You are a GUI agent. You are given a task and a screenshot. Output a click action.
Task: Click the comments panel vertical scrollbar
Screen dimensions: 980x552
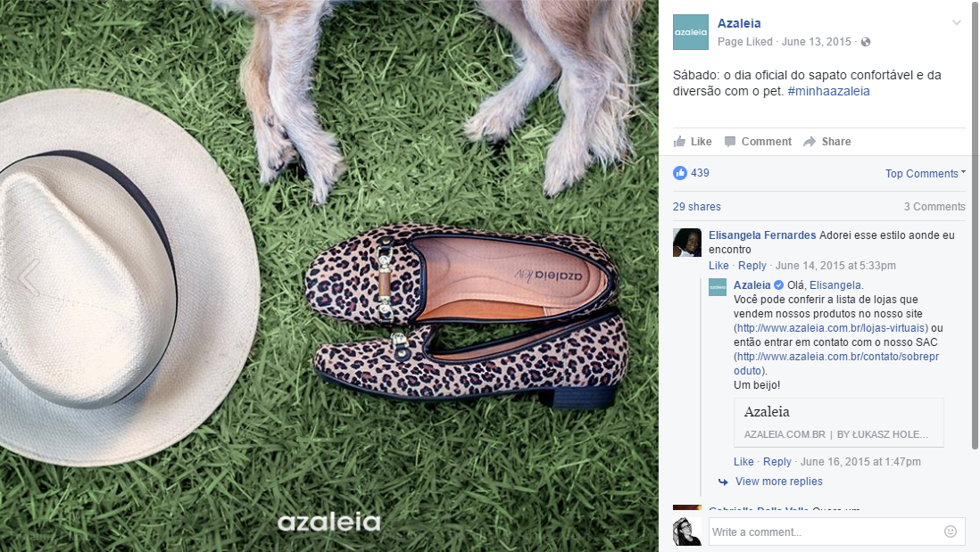pos(975,225)
